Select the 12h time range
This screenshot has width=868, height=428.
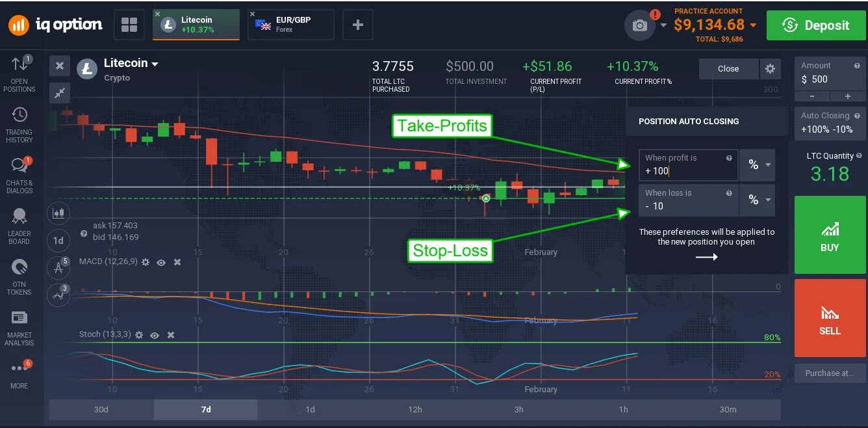(x=415, y=409)
